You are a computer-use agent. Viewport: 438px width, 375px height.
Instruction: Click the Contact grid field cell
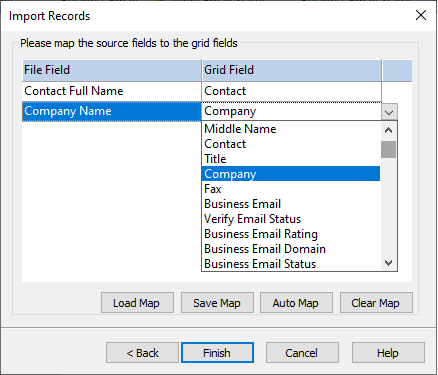[x=291, y=91]
